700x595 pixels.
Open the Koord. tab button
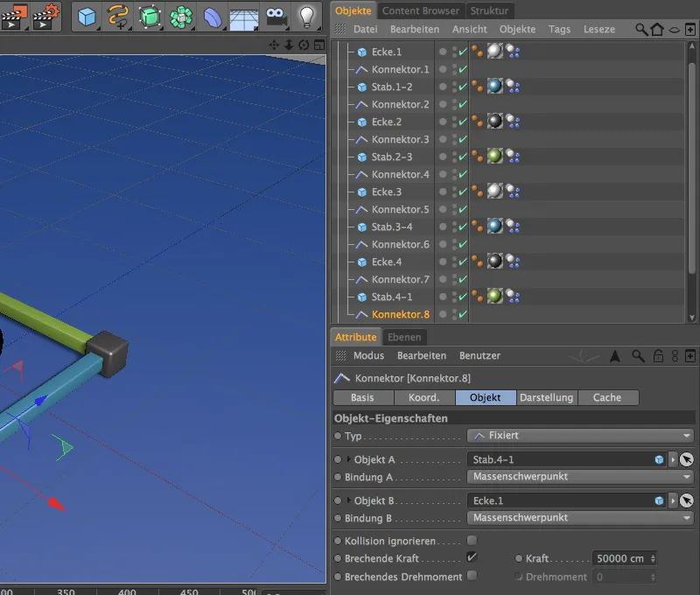(424, 397)
